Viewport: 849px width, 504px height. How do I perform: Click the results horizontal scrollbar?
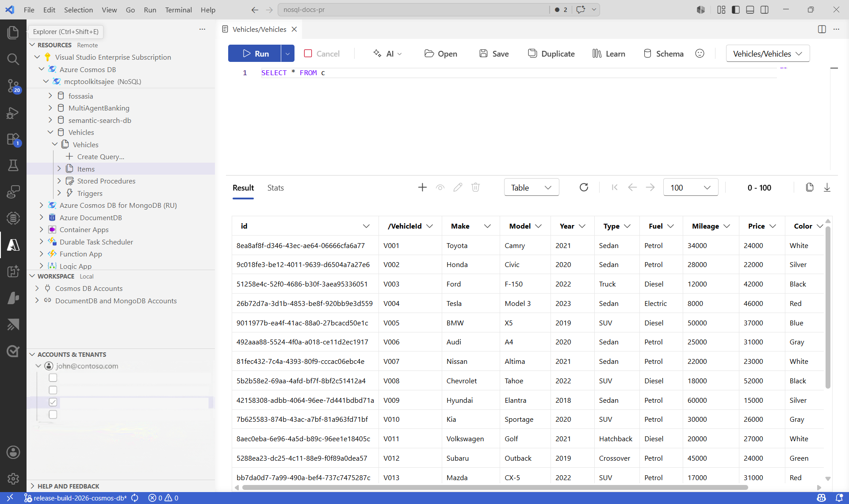tap(495, 488)
